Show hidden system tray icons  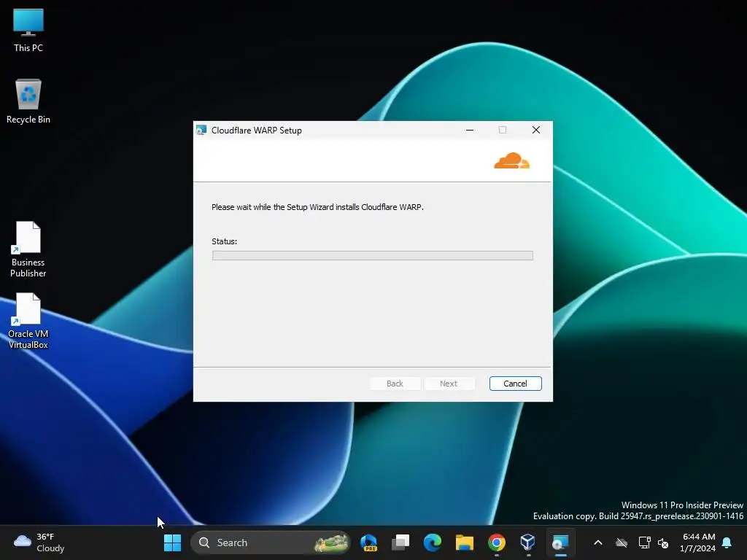click(x=598, y=542)
